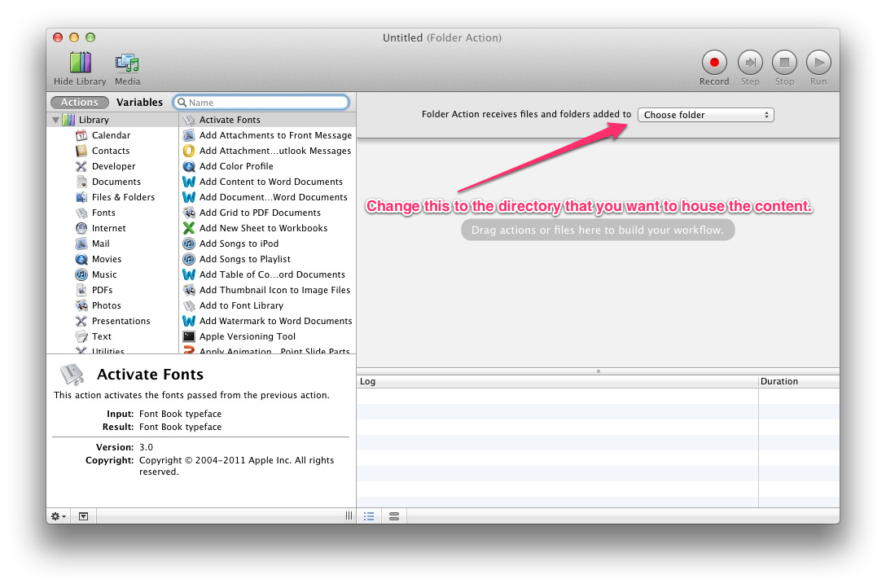The width and height of the screenshot is (886, 588).
Task: Select the Presentations category icon
Action: [81, 321]
